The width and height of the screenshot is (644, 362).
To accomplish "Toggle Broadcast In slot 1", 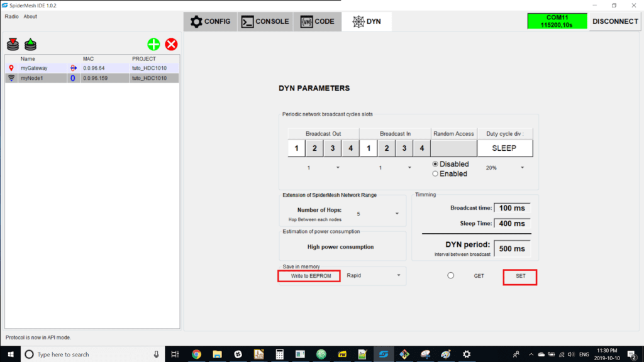I will coord(369,148).
